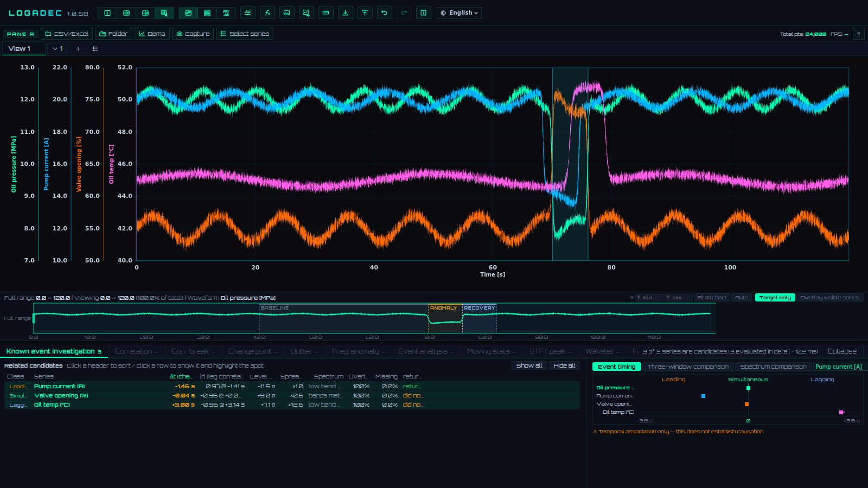The width and height of the screenshot is (868, 488).
Task: Open the hamburger menu near FPS
Action: tap(858, 34)
